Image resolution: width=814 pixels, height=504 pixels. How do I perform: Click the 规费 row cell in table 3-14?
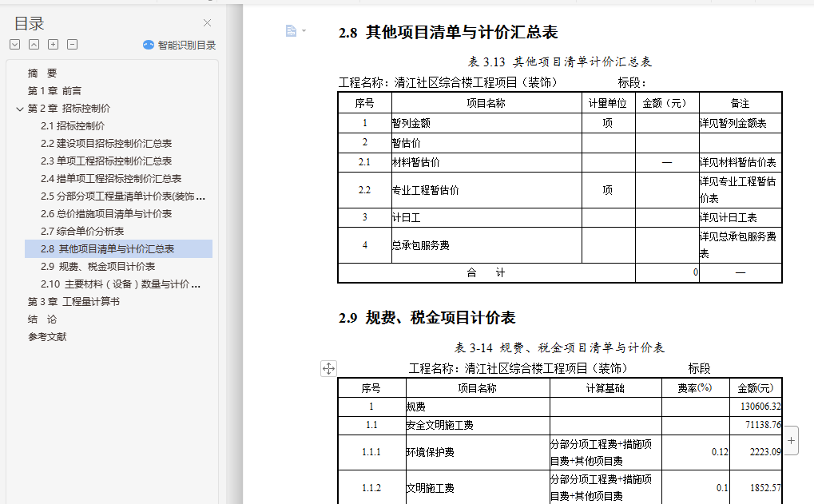coord(478,407)
